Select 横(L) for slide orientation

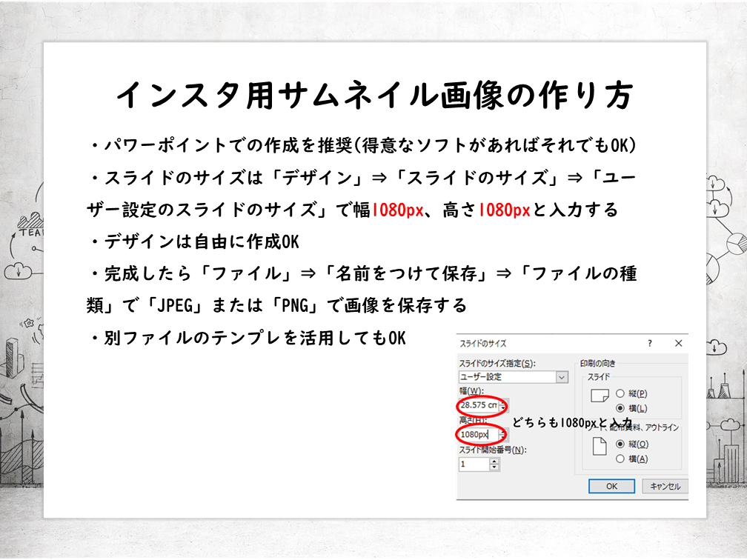pyautogui.click(x=620, y=408)
